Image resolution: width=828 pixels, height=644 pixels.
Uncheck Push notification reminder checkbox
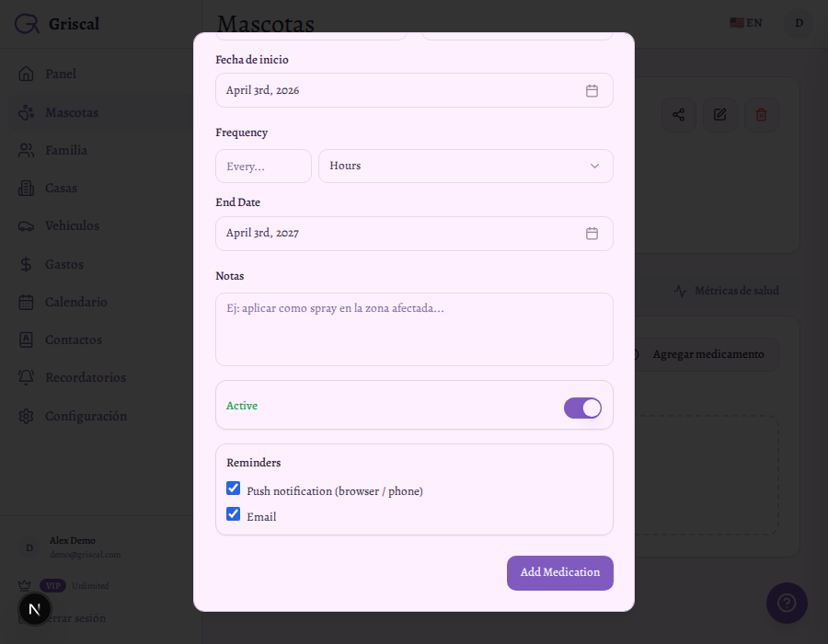point(234,489)
